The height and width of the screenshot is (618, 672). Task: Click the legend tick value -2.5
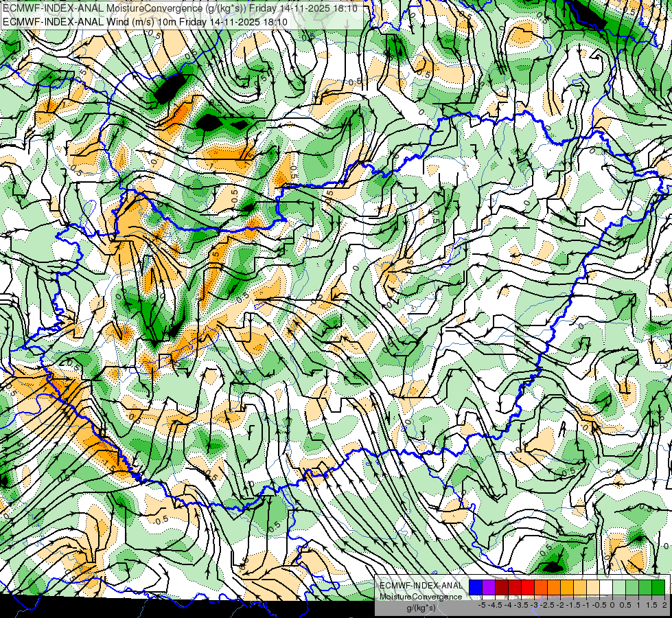[547, 605]
